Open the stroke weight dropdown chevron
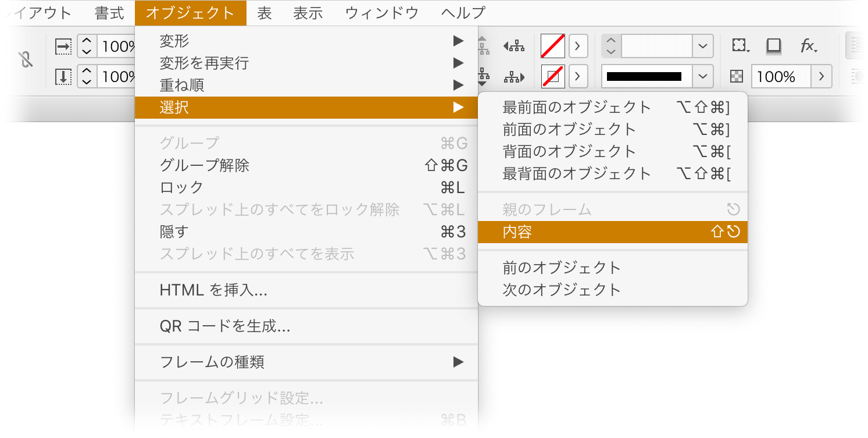868x438 pixels. tap(702, 46)
